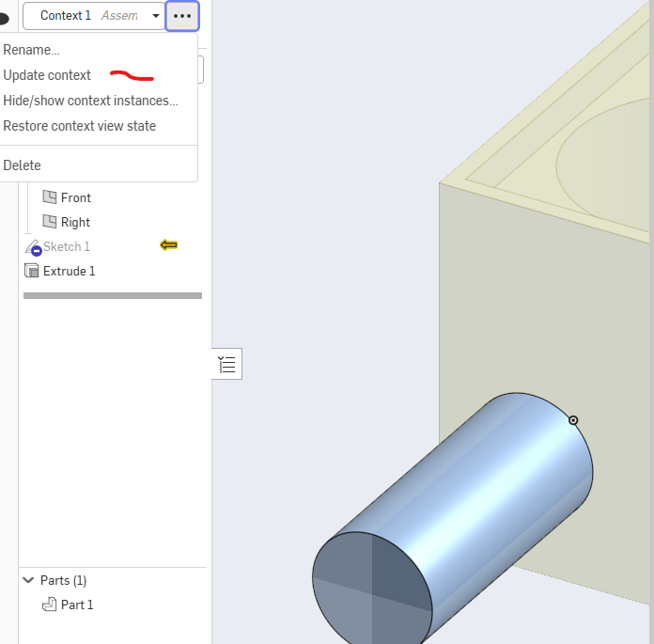The image size is (654, 644).
Task: Open Hide/show context instances... option
Action: coord(90,101)
